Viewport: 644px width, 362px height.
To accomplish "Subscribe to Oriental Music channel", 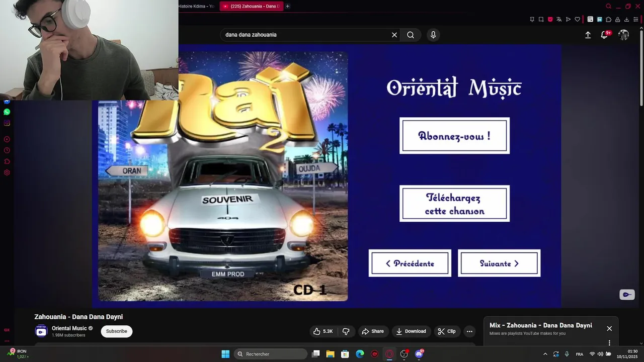I will (116, 331).
